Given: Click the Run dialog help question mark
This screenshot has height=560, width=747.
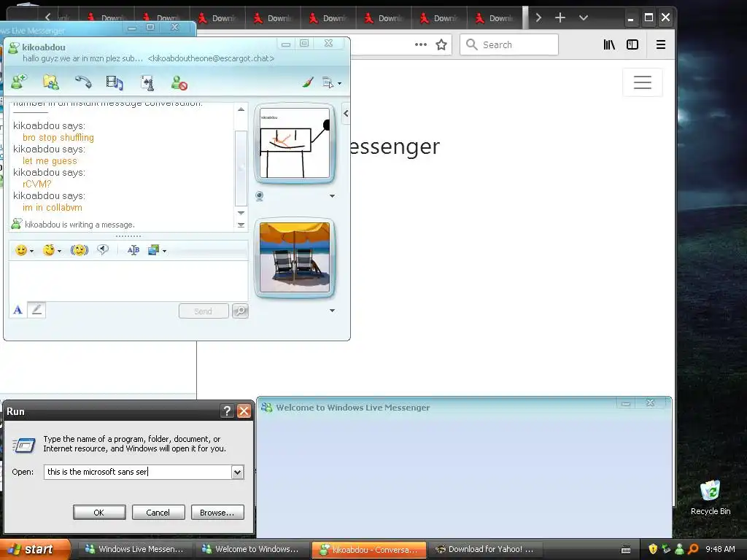Looking at the screenshot, I should [227, 411].
